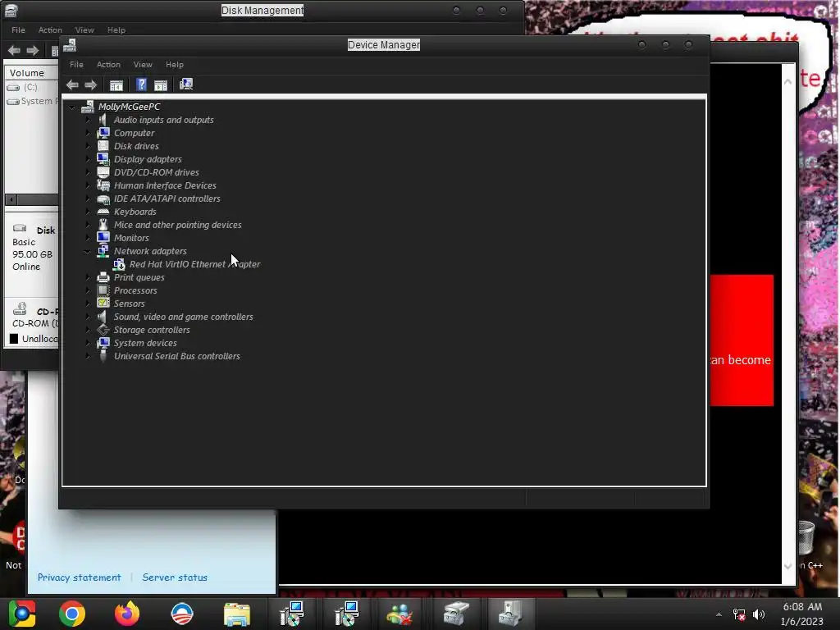Click the Display adapters category icon
The width and height of the screenshot is (840, 630).
coord(103,159)
